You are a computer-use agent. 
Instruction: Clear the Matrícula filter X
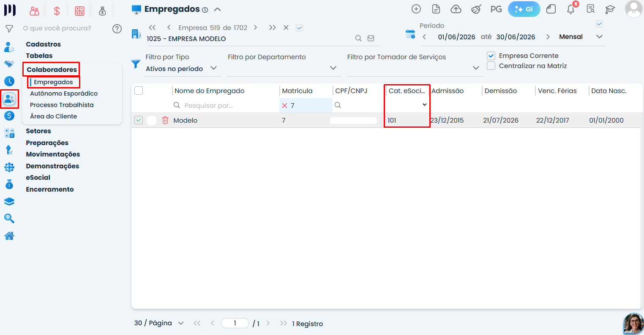(x=284, y=105)
